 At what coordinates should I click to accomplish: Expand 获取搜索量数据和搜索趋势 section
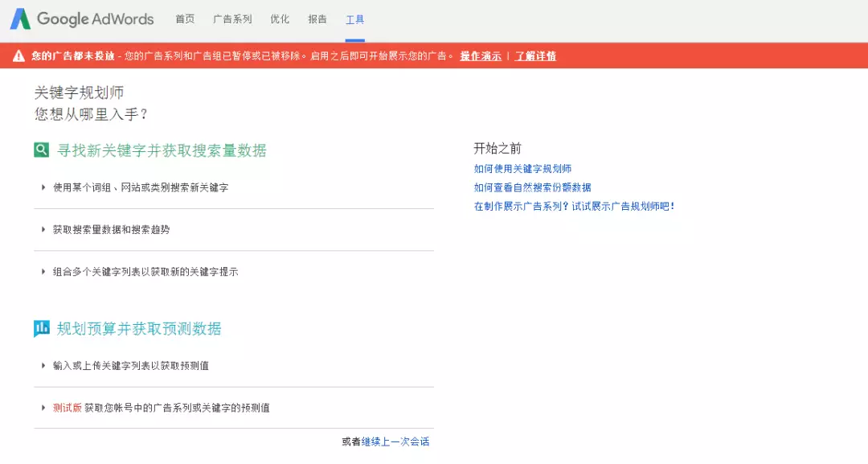pos(111,230)
